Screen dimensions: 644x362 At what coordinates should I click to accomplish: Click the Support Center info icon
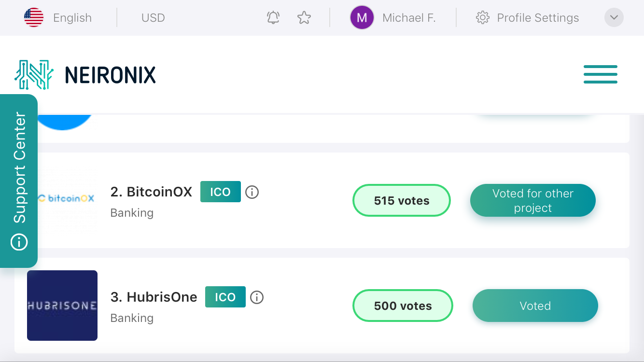coord(19,242)
